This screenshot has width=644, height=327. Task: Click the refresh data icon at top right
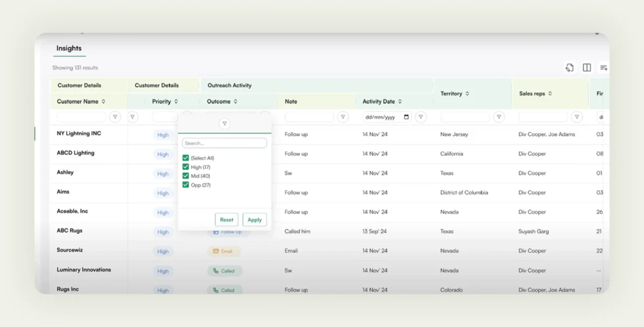pos(570,67)
